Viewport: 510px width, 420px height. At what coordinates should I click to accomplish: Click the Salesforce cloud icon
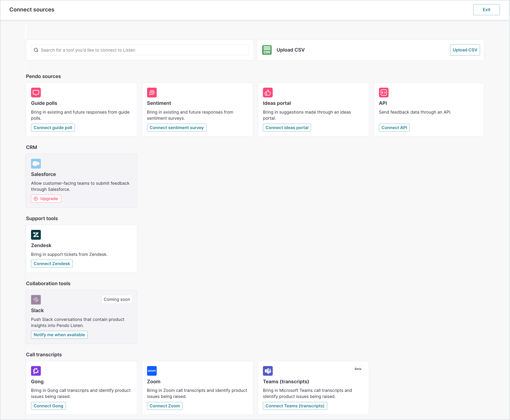(x=36, y=163)
